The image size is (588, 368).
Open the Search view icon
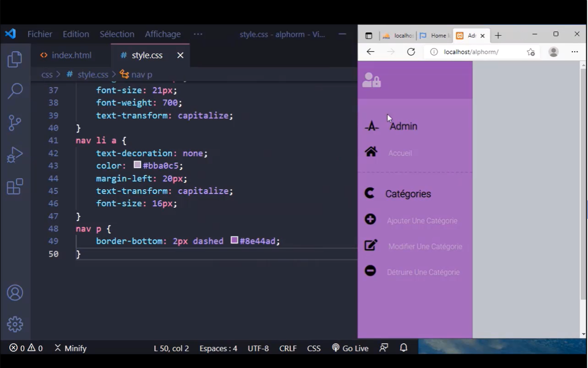[15, 91]
